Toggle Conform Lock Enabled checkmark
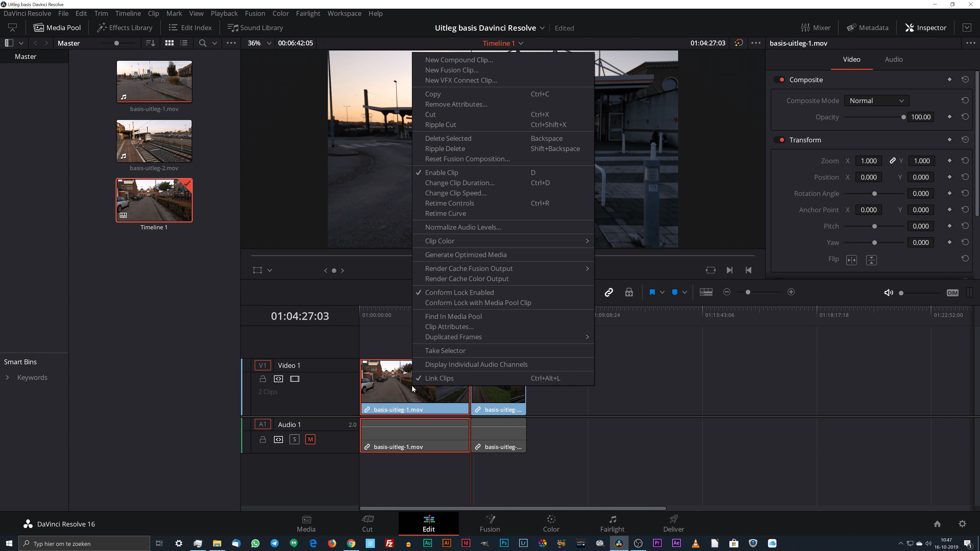This screenshot has height=551, width=980. click(460, 292)
